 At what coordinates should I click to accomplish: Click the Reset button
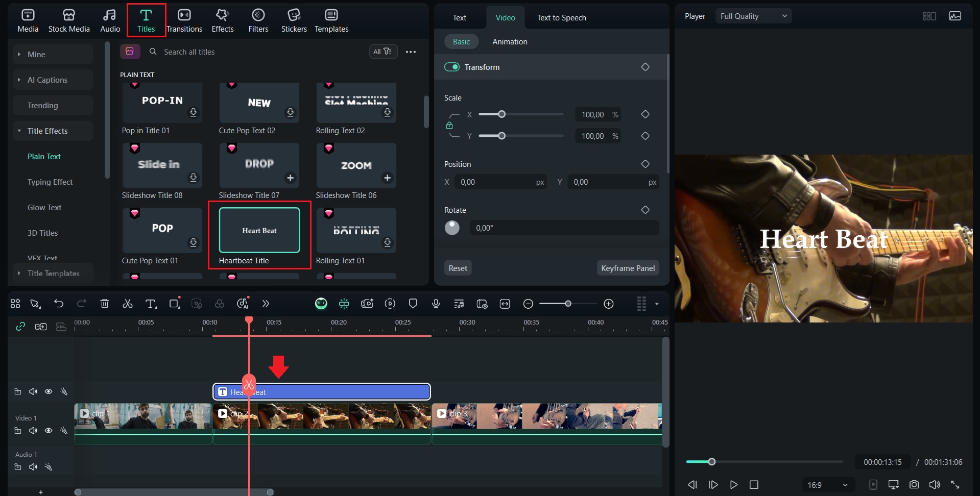click(x=458, y=268)
